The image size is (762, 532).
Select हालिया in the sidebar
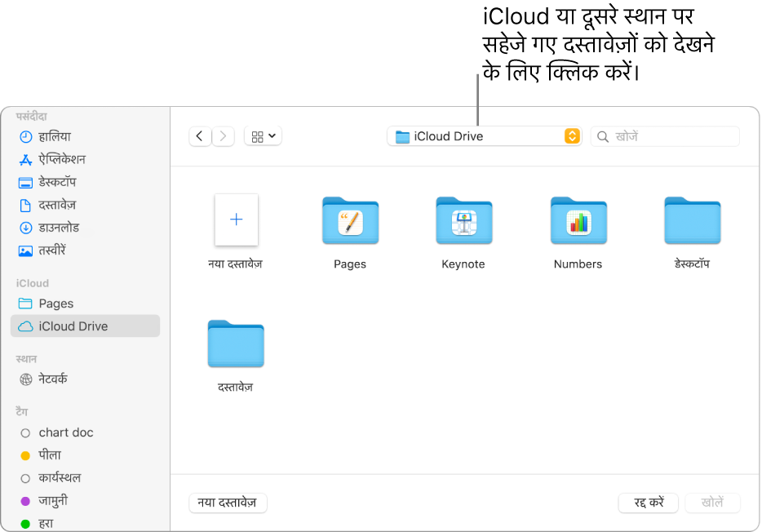(86, 136)
